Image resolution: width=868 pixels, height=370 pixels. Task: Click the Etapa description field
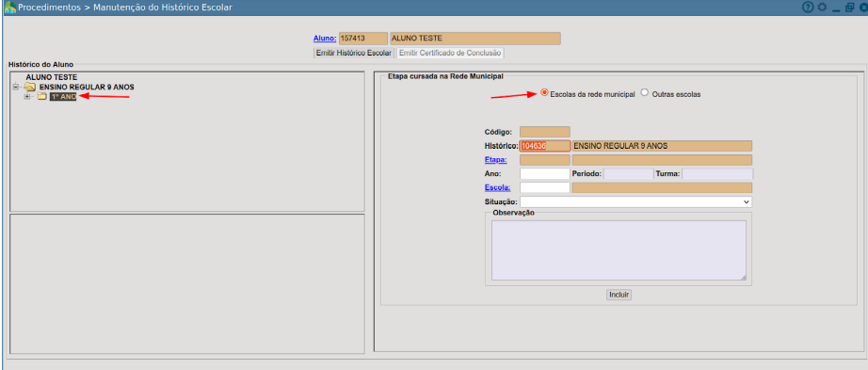point(662,160)
